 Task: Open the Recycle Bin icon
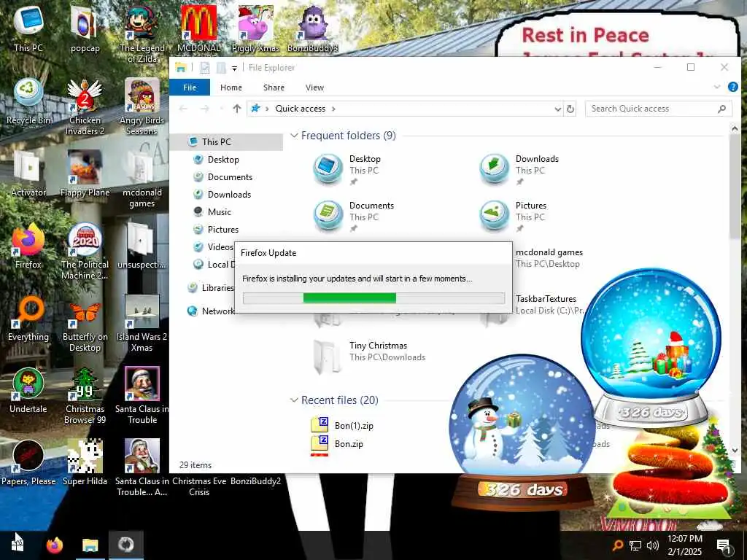28,101
